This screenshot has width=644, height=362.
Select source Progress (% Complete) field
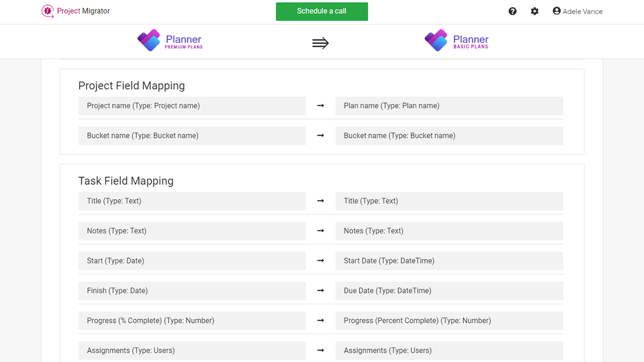point(192,321)
